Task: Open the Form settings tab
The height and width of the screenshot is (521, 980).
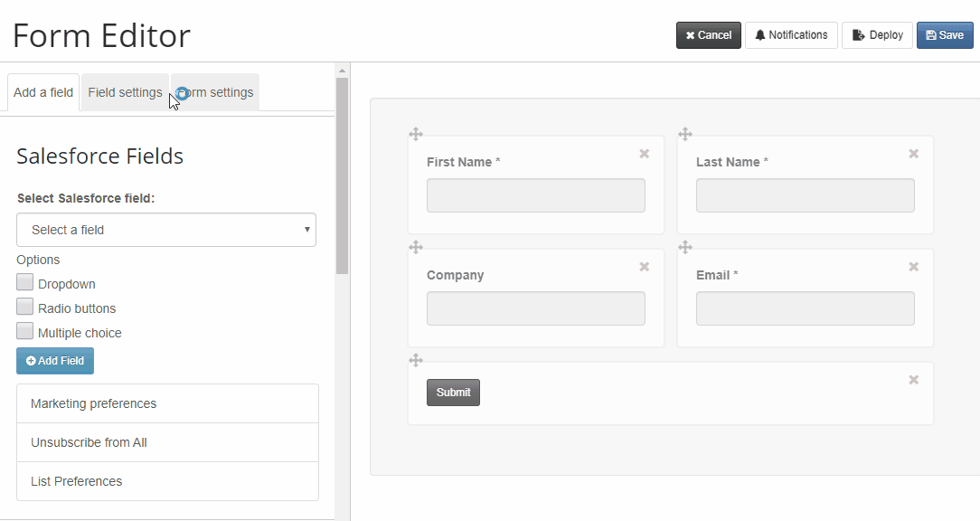Action: point(215,92)
